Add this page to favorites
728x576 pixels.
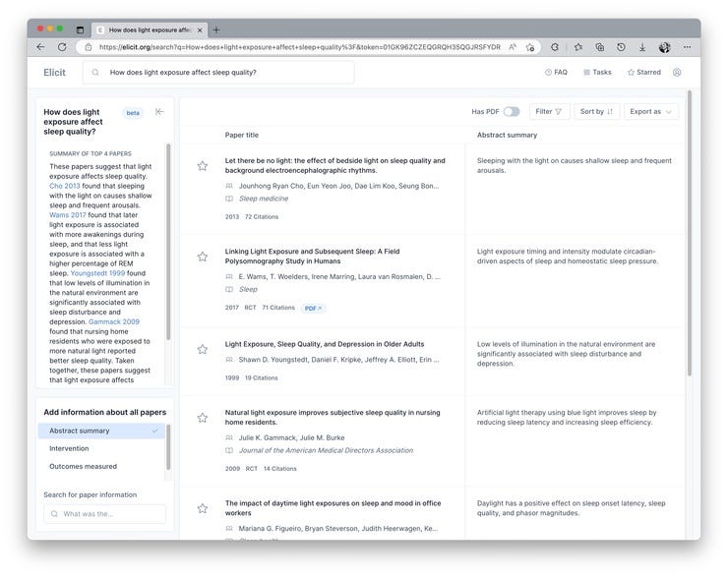click(529, 47)
